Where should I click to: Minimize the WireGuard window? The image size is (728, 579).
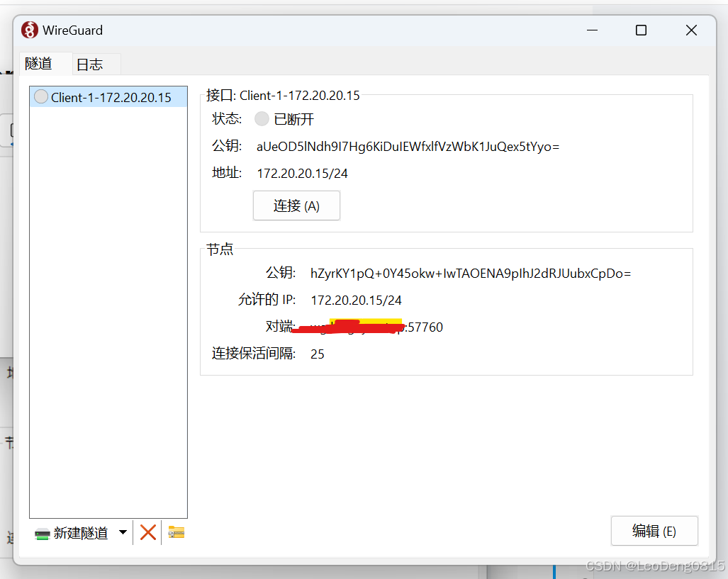tap(592, 30)
